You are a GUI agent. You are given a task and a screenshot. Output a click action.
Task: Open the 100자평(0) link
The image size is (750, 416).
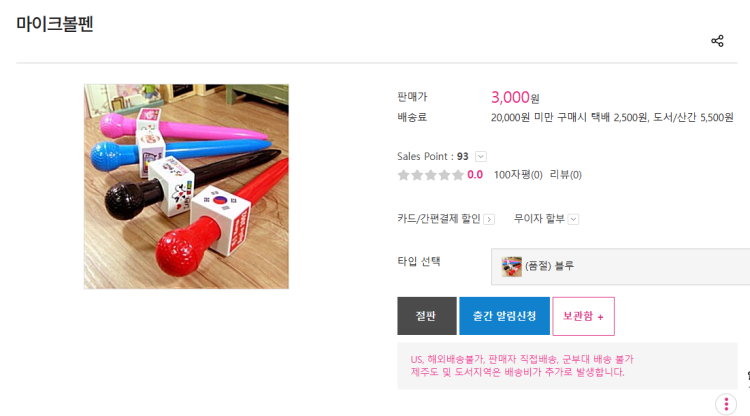pos(518,175)
